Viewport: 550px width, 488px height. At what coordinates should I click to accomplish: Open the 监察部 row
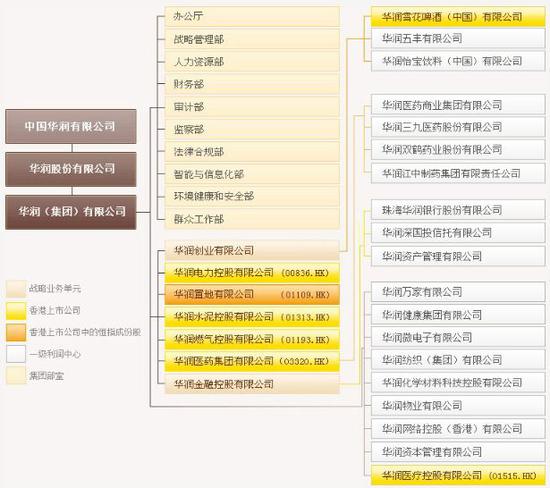252,129
